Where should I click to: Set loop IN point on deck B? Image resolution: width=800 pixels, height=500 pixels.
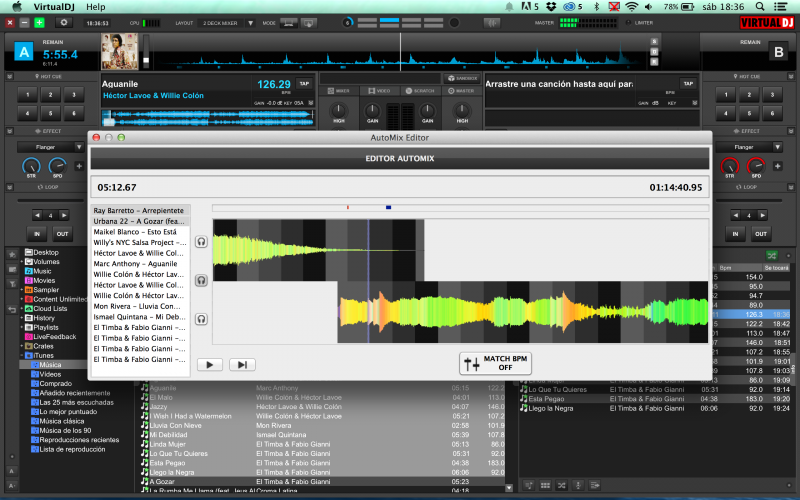coord(735,234)
